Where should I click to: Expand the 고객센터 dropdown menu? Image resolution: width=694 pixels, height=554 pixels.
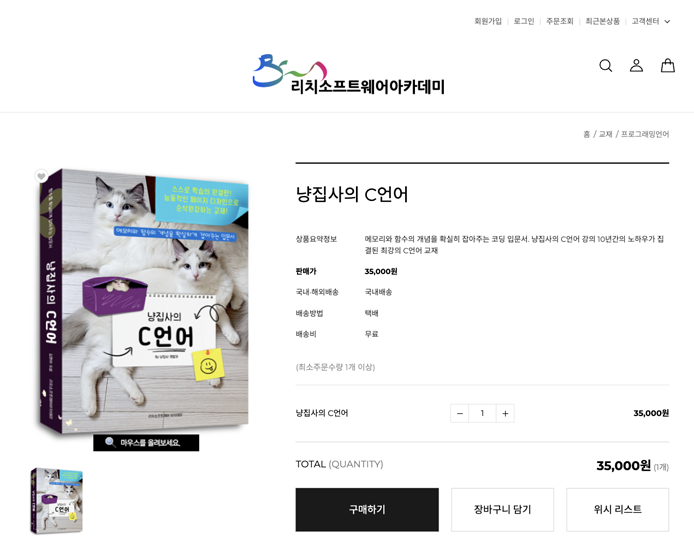click(x=651, y=21)
